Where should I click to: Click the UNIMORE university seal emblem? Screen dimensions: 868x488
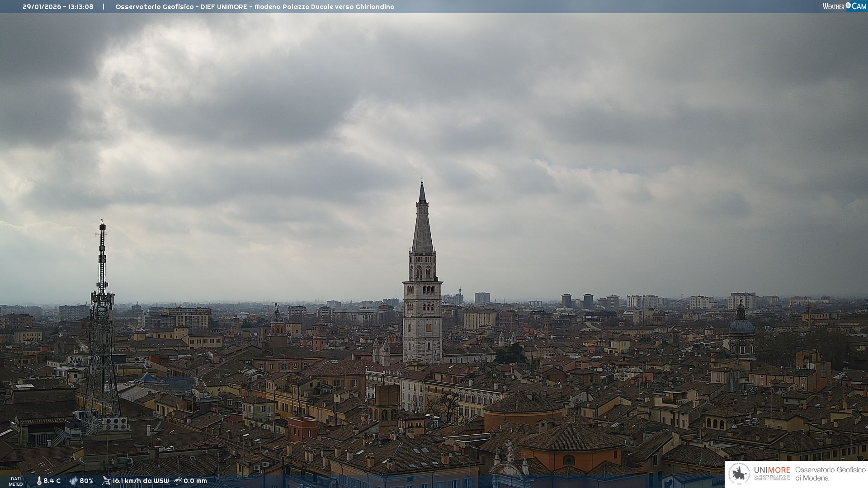pos(740,474)
